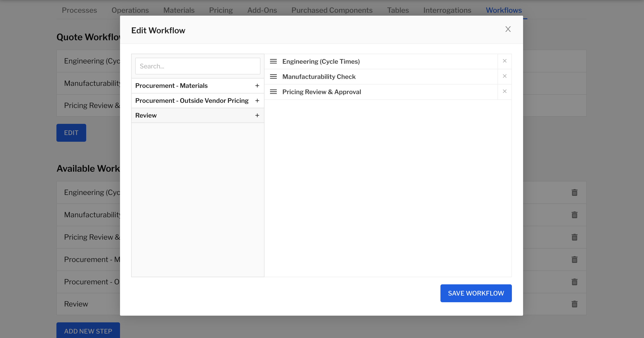The width and height of the screenshot is (644, 338).
Task: Remove Engineering (Cycle Times) from the workflow
Action: 505,61
